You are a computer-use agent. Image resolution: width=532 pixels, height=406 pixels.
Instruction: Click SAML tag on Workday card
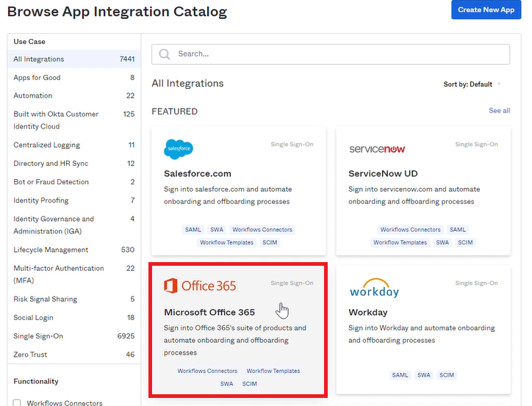tap(400, 375)
